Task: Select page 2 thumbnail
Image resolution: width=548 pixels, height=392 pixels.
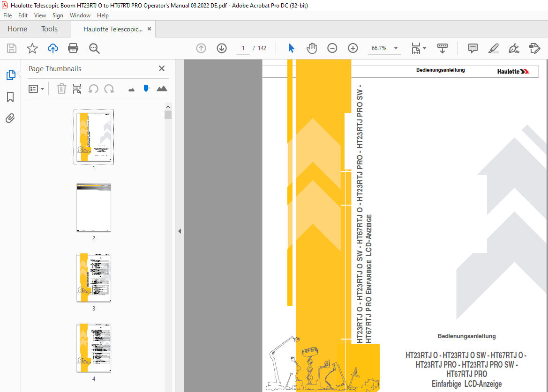Action: pos(94,207)
